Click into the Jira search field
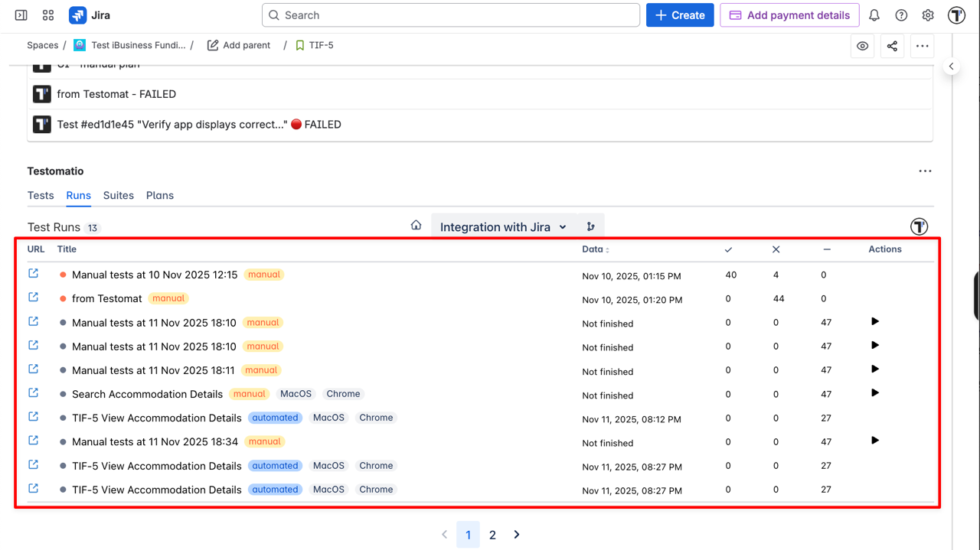The height and width of the screenshot is (550, 980). 451,15
